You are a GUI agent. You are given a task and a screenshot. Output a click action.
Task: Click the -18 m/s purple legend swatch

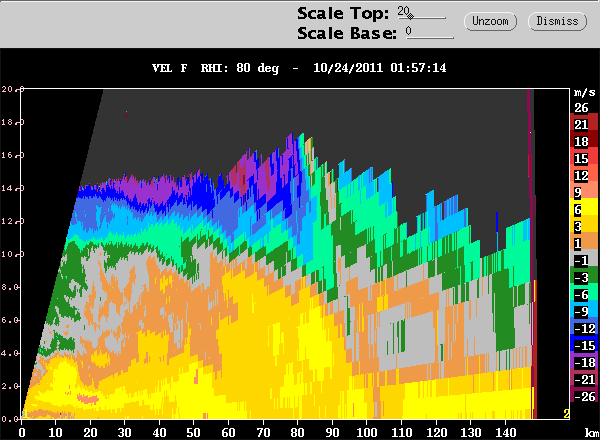tap(580, 362)
